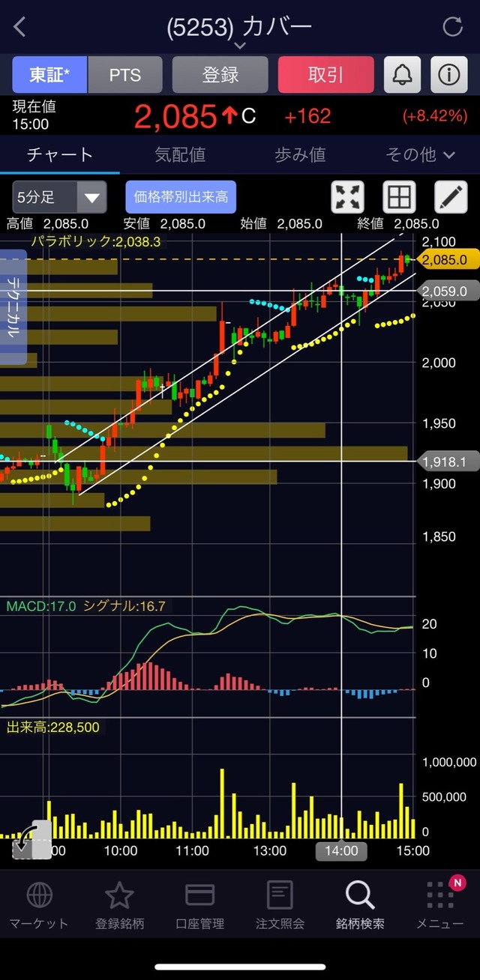Select the 東証 exchange toggle
Image resolution: width=480 pixels, height=980 pixels.
point(50,74)
